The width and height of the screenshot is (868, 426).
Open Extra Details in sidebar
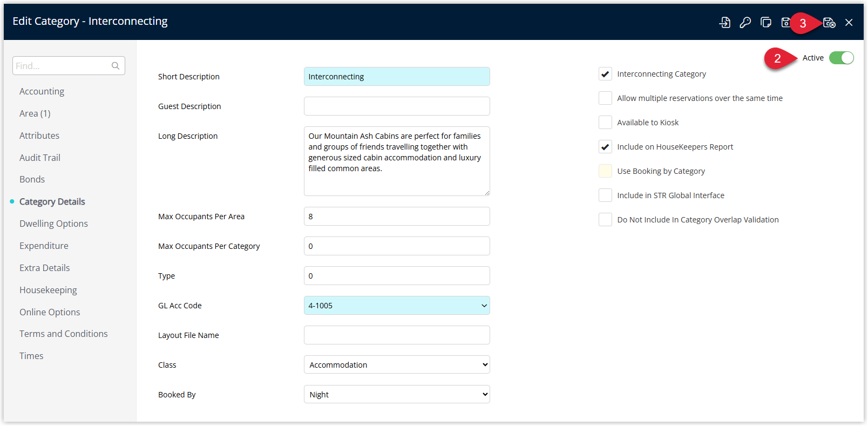tap(45, 268)
